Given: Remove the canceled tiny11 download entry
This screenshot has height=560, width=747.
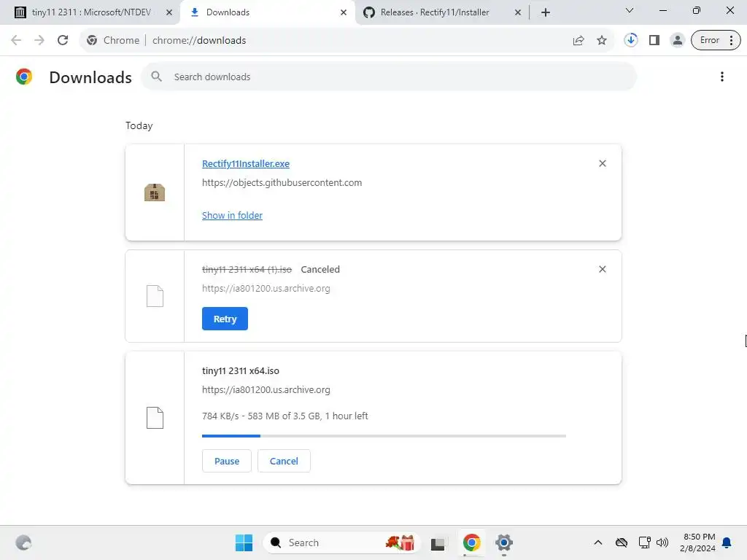Looking at the screenshot, I should click(x=602, y=269).
